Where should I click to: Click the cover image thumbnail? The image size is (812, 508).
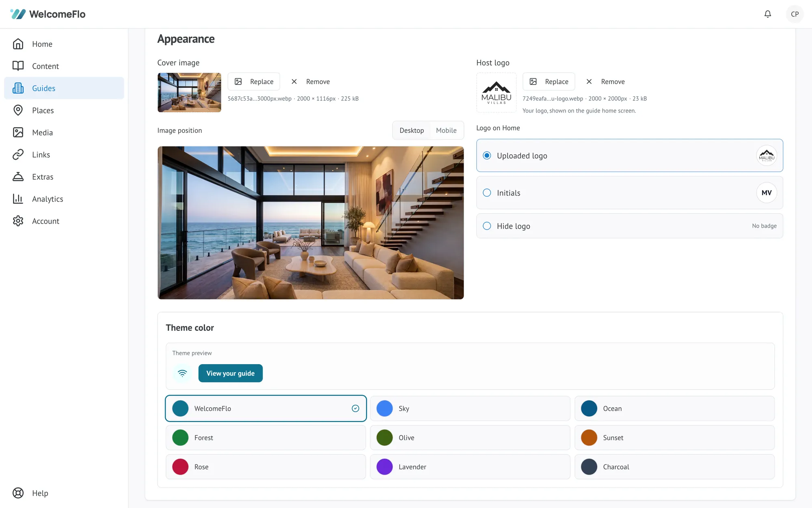tap(189, 93)
